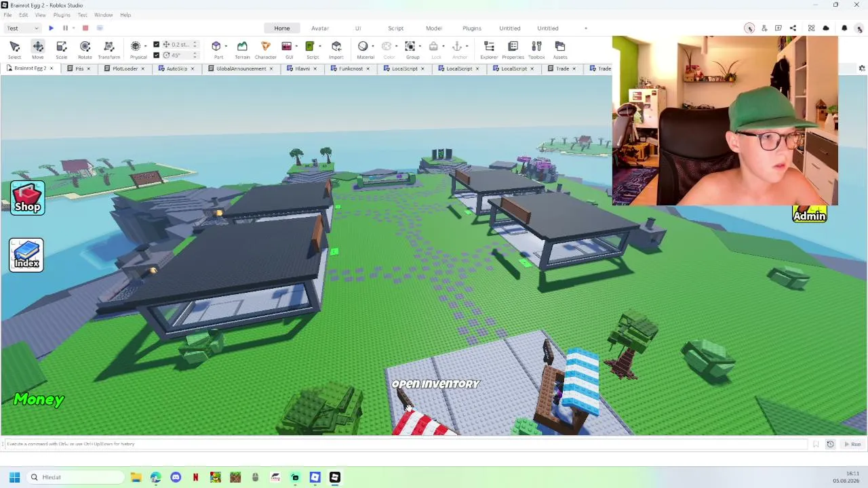Expand the ribbon tabs overflow arrow

[586, 28]
